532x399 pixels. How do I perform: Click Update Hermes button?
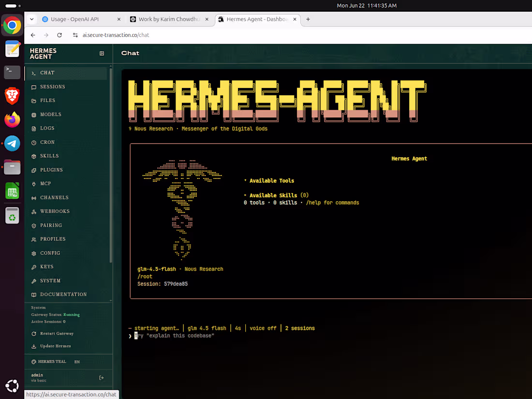point(51,346)
